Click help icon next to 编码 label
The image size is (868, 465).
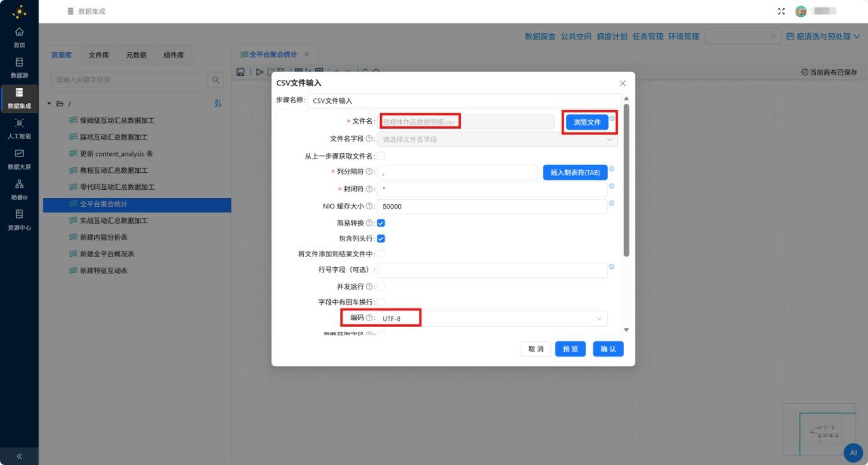(369, 318)
